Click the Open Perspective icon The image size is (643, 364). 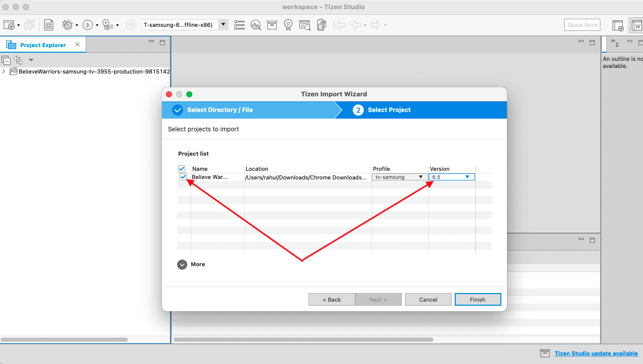pos(618,25)
